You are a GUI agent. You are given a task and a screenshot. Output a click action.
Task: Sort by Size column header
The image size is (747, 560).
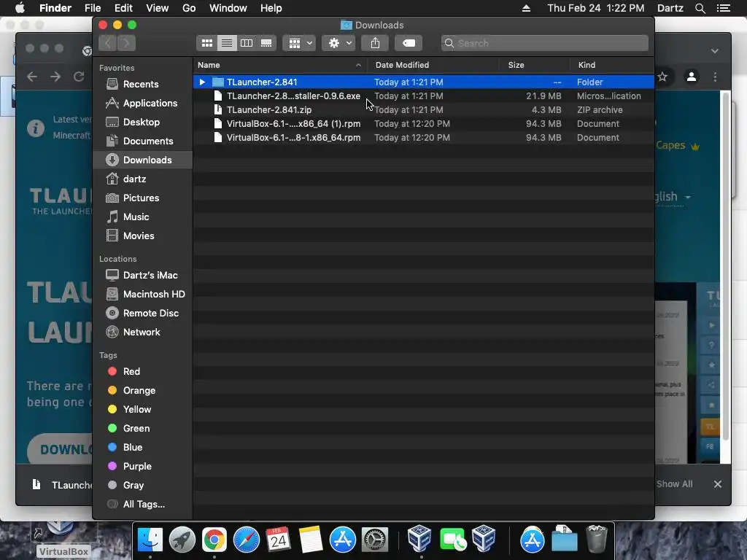[535, 65]
